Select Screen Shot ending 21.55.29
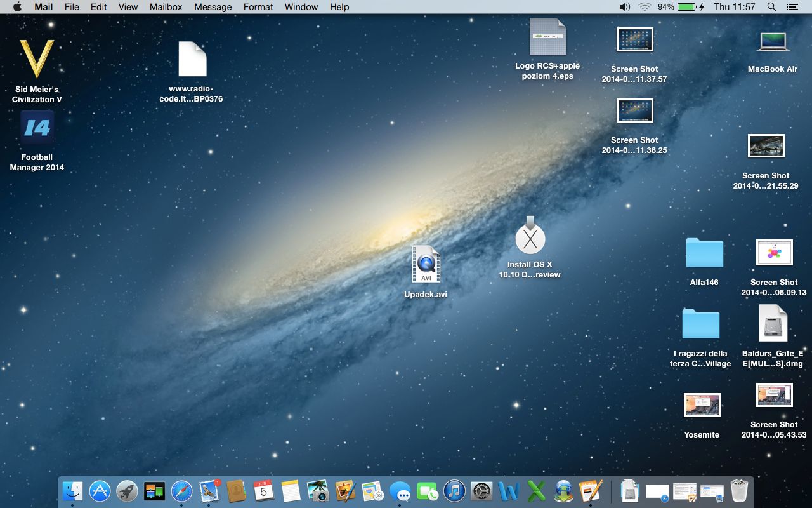This screenshot has height=508, width=812. [x=766, y=161]
